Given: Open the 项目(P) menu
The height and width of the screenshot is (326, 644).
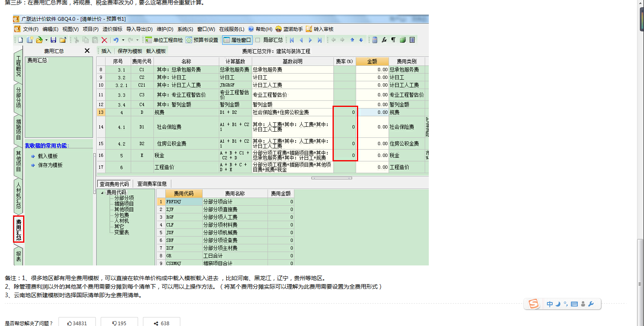Looking at the screenshot, I should click(x=91, y=29).
